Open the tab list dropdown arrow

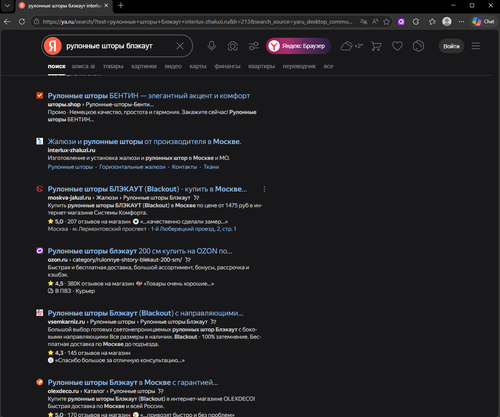[7, 6]
